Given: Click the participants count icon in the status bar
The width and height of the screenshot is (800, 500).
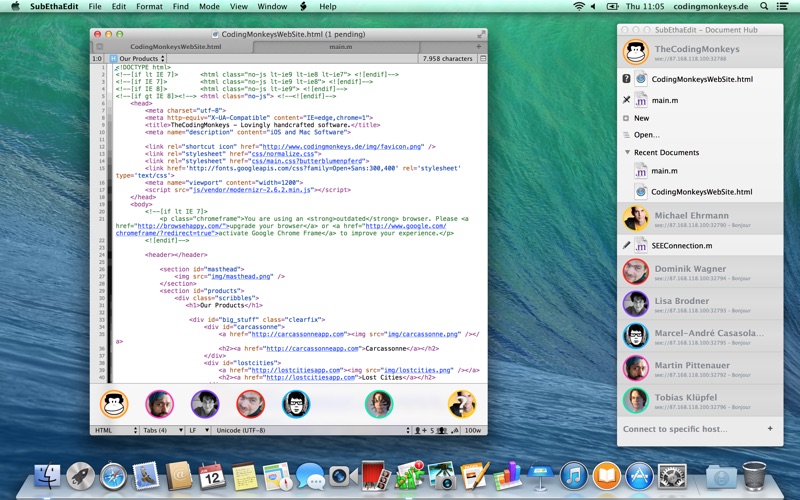Looking at the screenshot, I should point(442,431).
